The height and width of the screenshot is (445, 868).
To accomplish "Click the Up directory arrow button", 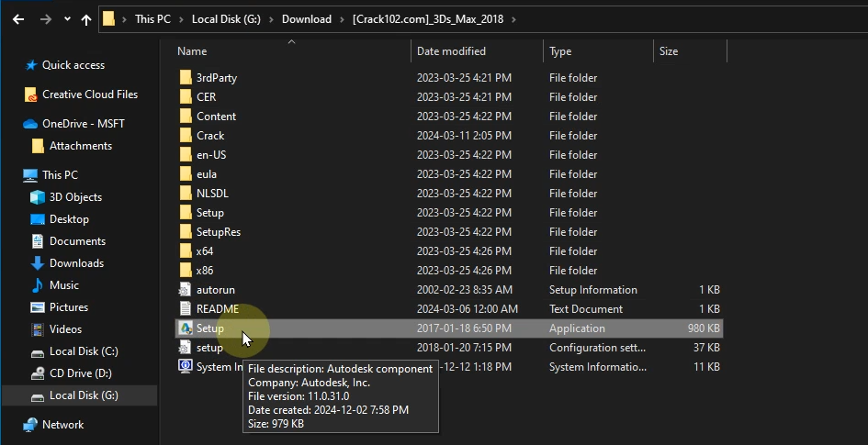I will coord(85,19).
